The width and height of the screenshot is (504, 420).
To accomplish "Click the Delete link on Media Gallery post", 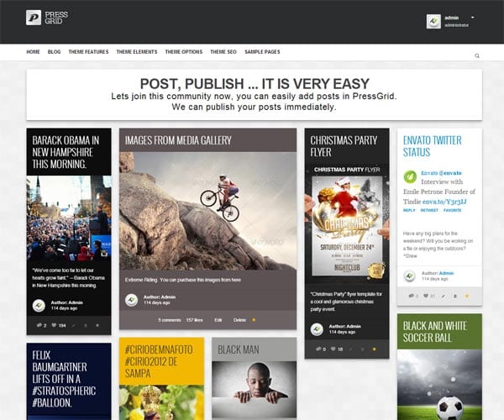I will [x=239, y=320].
